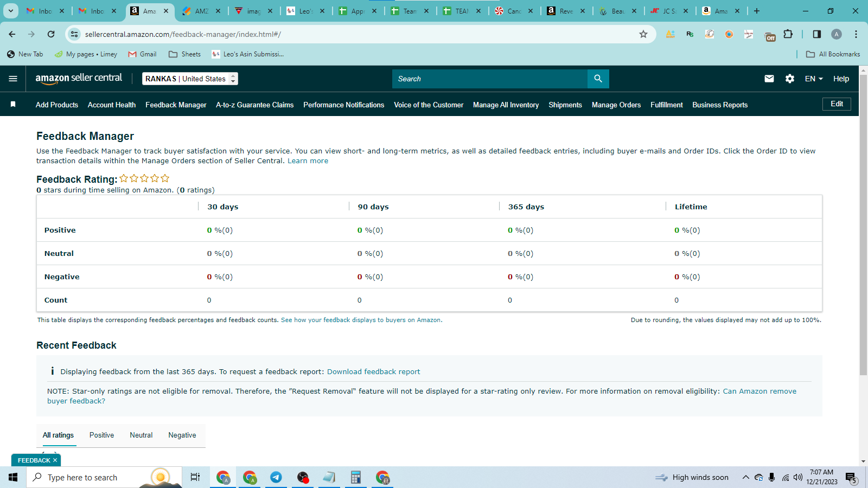Click the bookmark flag icon in nav bar
This screenshot has height=488, width=868.
tap(13, 104)
